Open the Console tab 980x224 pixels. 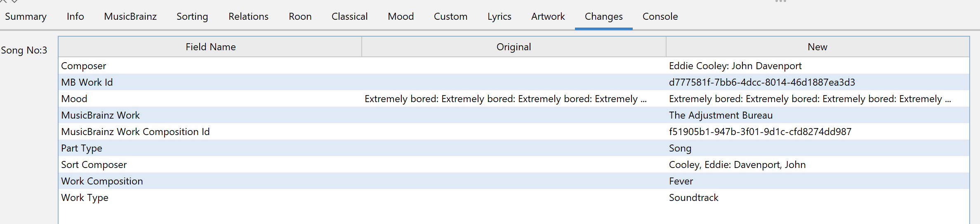660,16
